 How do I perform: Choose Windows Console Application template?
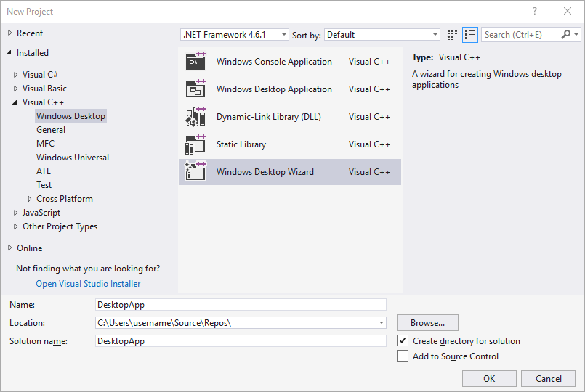290,62
